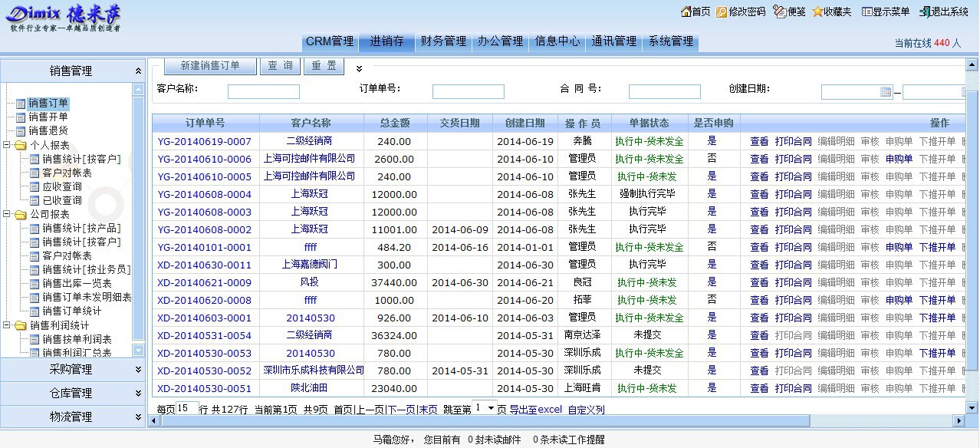Click the 销售开单 document icon in tree
Viewport: 980px width, 448px height.
pos(21,117)
